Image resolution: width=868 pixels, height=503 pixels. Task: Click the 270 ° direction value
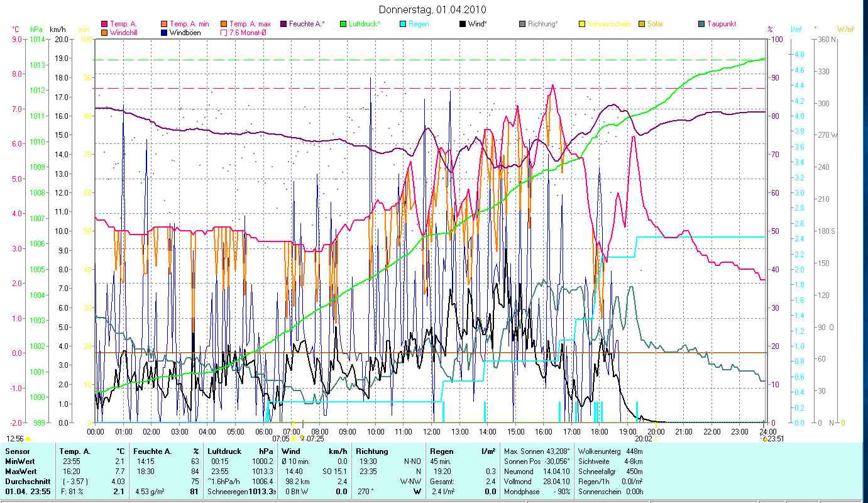coord(366,492)
